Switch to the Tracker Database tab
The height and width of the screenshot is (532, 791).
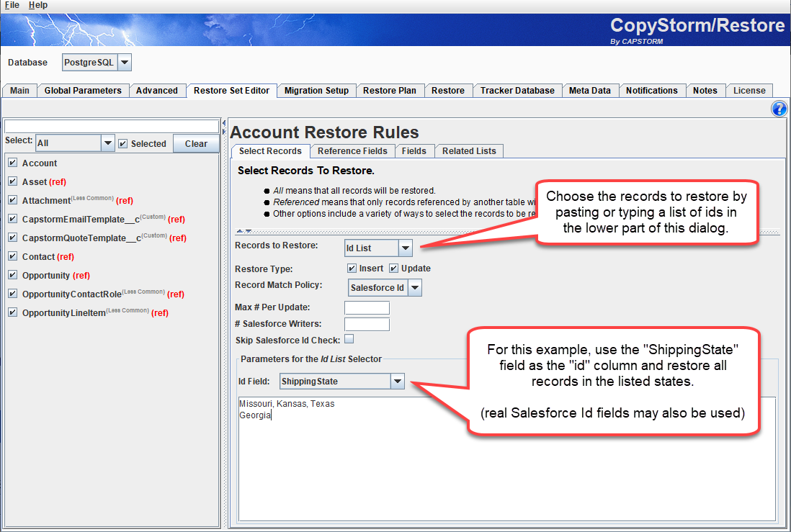tap(517, 91)
